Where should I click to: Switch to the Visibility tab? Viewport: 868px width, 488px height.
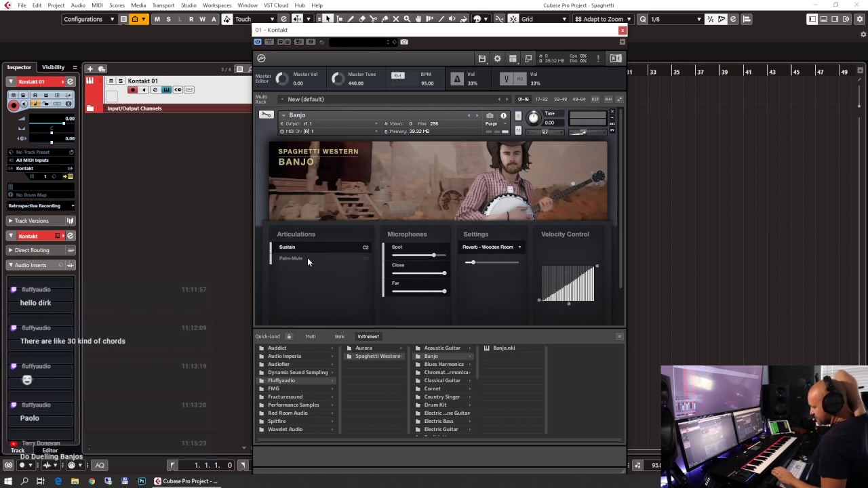53,67
